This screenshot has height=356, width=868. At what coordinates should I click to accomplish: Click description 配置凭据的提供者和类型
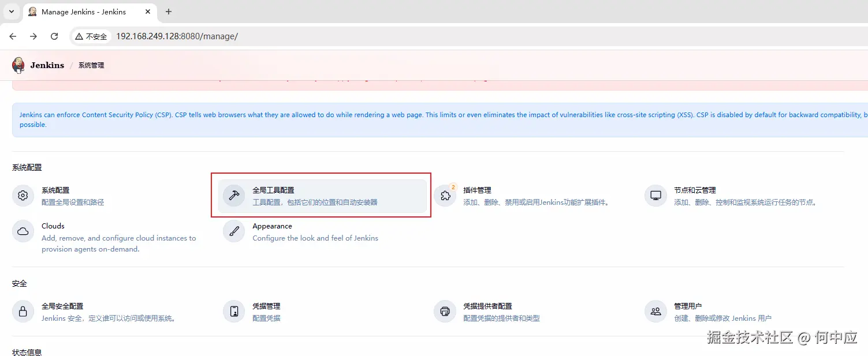click(x=501, y=318)
